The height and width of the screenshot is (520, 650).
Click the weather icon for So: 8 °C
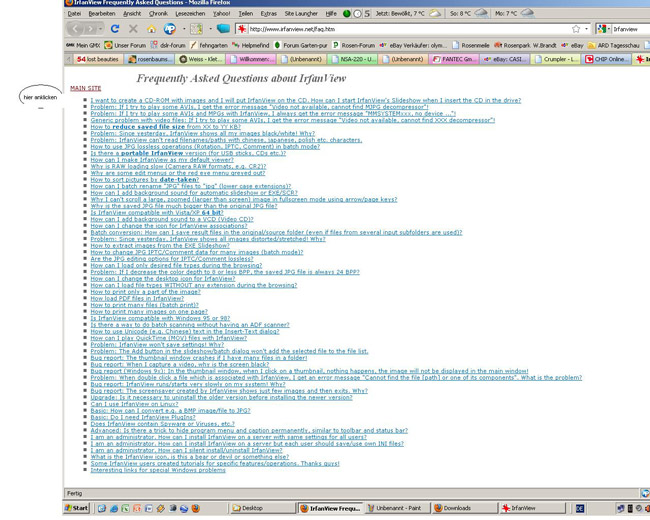[481, 13]
